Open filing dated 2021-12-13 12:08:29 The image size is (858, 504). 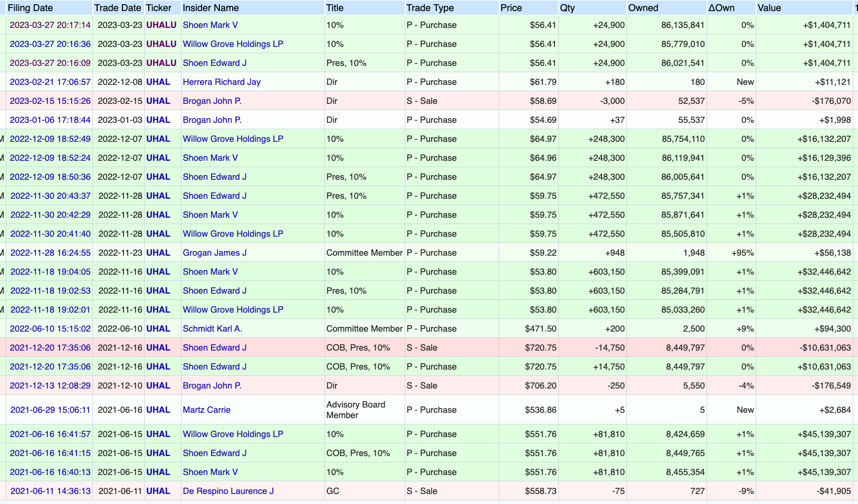pyautogui.click(x=50, y=385)
